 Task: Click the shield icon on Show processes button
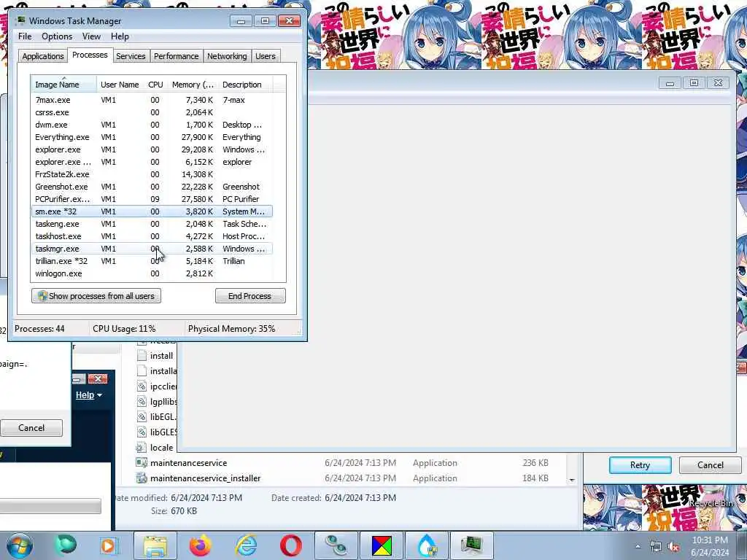(42, 296)
